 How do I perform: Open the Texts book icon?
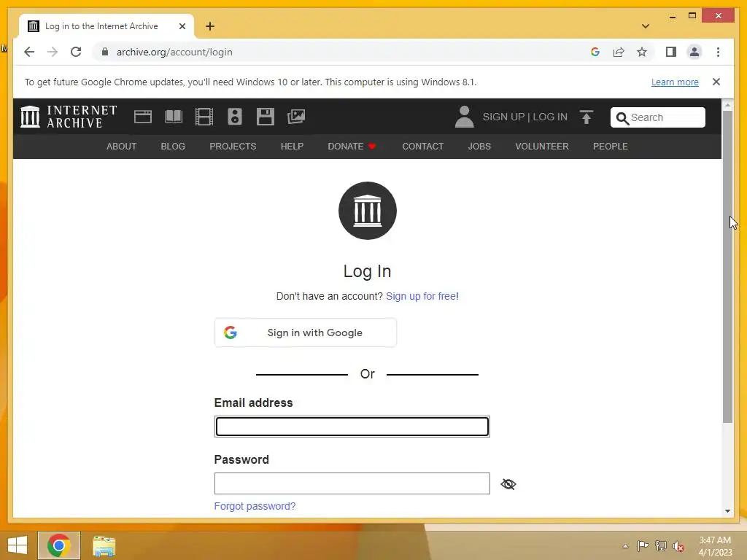(174, 117)
